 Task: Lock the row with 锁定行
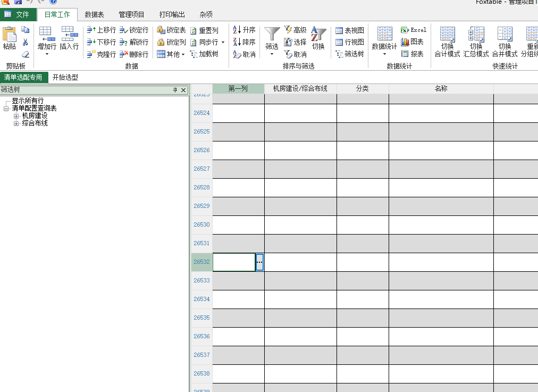coord(134,30)
